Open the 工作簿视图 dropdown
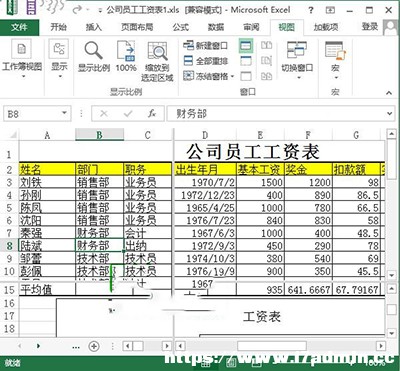The width and height of the screenshot is (400, 371). click(x=23, y=77)
